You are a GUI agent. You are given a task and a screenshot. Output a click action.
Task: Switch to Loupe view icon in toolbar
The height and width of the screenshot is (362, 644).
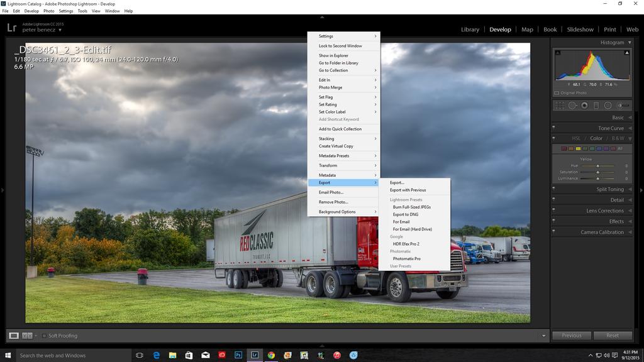click(14, 336)
